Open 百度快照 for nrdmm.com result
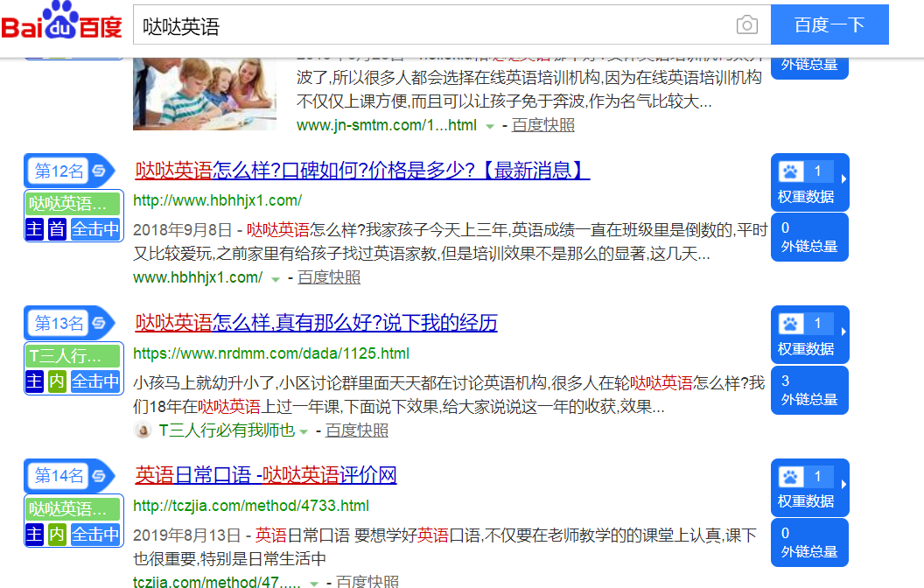Screen dimensions: 924x588 (356, 430)
